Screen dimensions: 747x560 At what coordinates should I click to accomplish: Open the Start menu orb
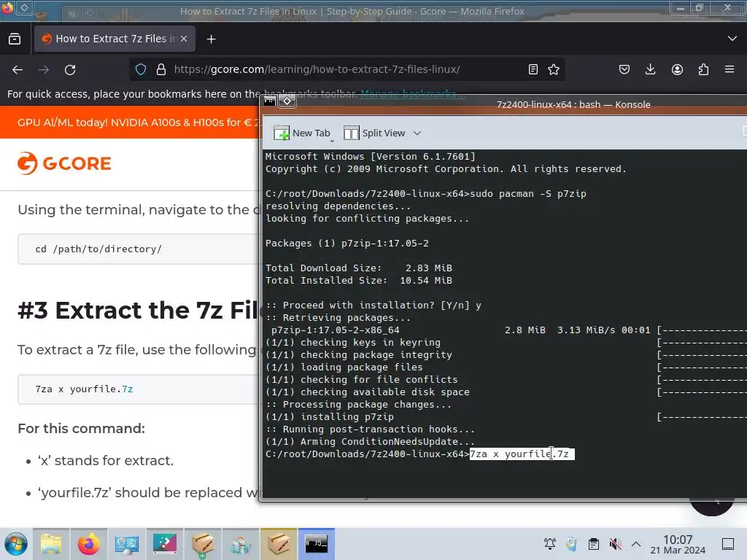[x=16, y=544]
